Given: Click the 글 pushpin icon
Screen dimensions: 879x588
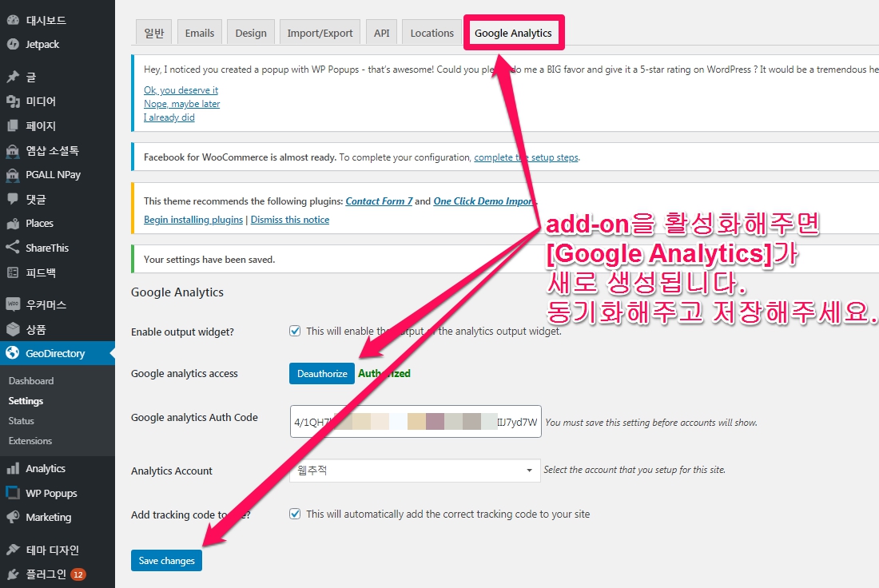Looking at the screenshot, I should [x=12, y=77].
